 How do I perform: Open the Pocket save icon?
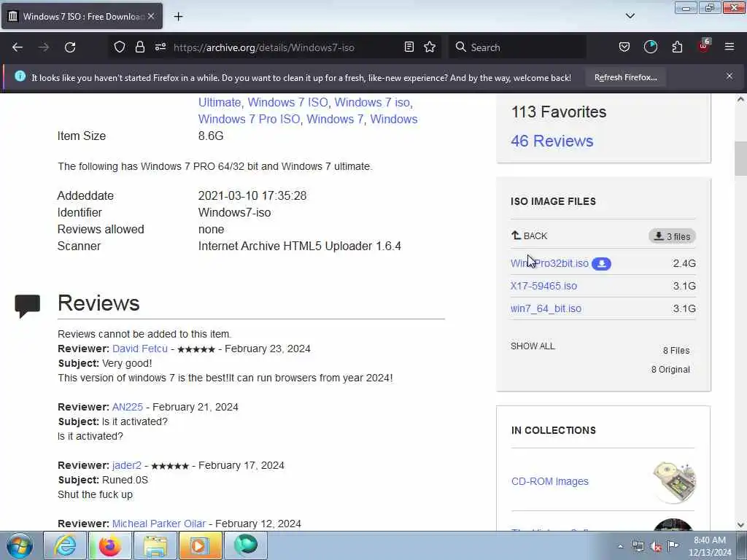pos(624,47)
